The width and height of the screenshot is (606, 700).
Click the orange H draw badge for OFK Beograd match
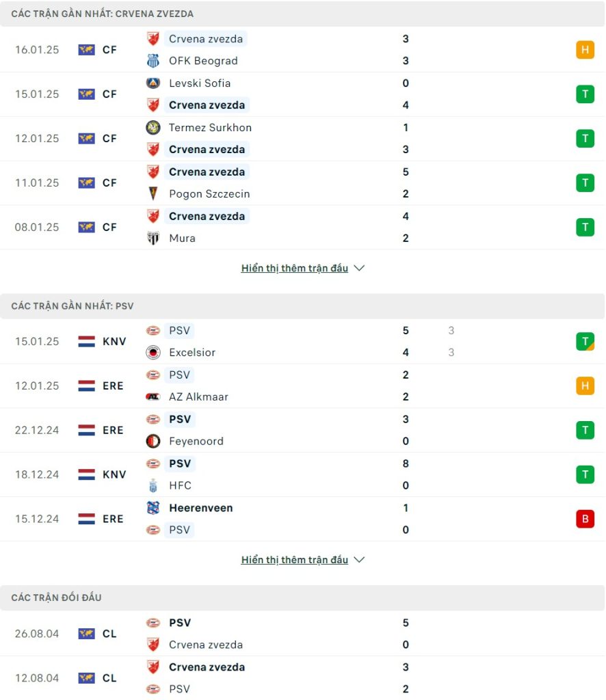click(585, 49)
